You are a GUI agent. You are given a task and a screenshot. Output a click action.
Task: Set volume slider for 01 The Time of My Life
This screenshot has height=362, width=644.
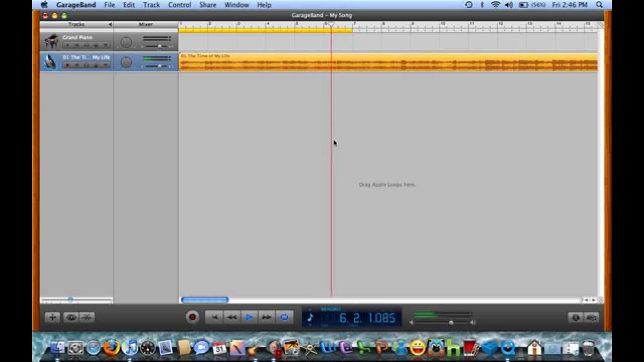(160, 66)
